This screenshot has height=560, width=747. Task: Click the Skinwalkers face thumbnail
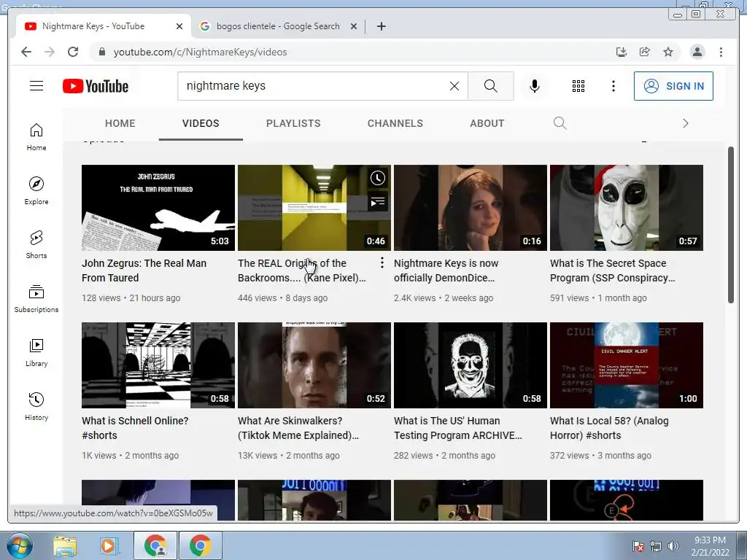(314, 365)
